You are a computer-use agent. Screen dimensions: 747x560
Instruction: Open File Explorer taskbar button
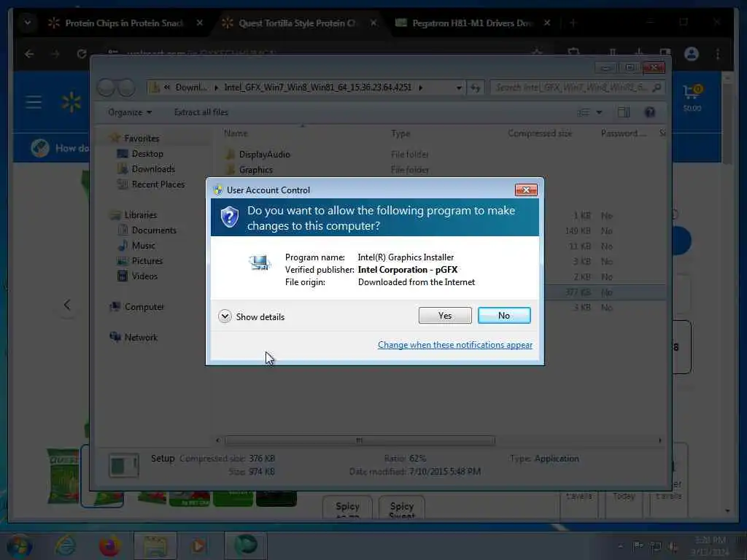[155, 546]
